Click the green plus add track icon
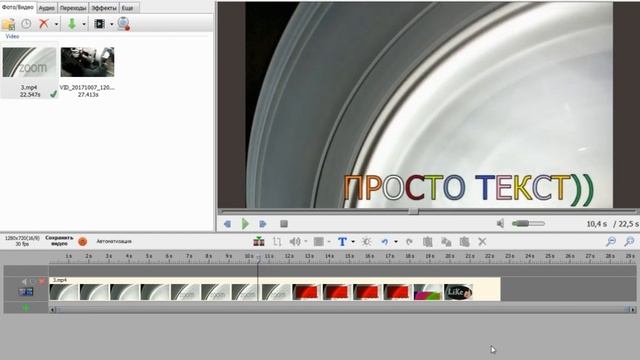Viewport: 640px width, 360px height. 26,308
